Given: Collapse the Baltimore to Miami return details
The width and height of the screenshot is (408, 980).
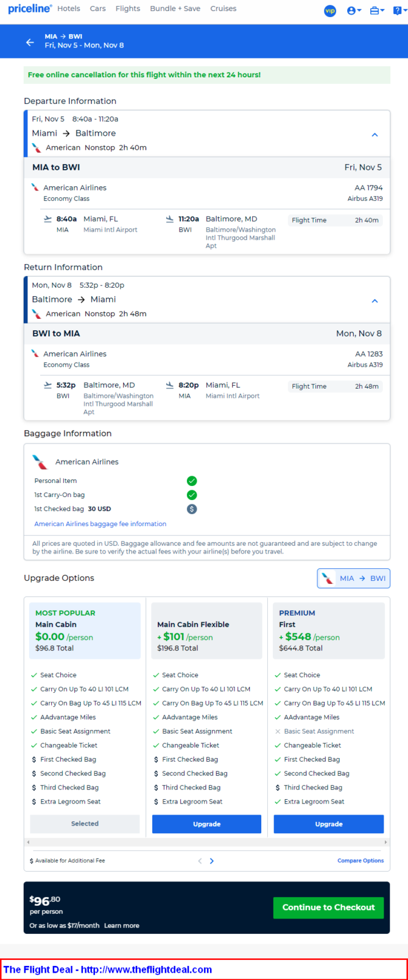Looking at the screenshot, I should click(375, 301).
